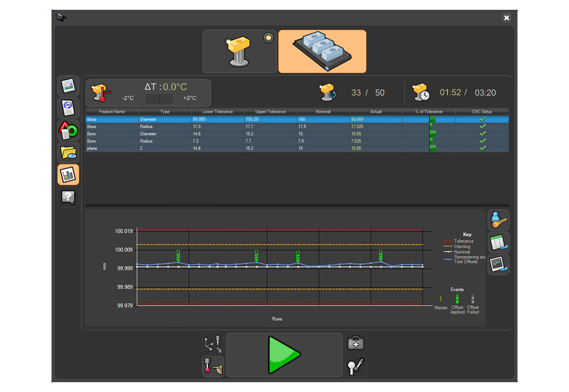This screenshot has height=392, width=569.
Task: Click the export table spreadsheet icon
Action: point(498,242)
